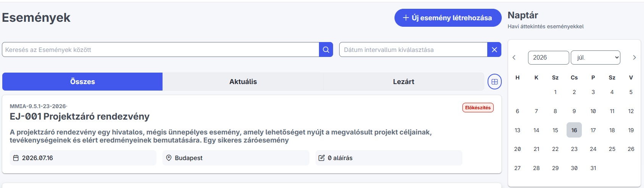
Task: Click the V weekday column header
Action: 631,78
